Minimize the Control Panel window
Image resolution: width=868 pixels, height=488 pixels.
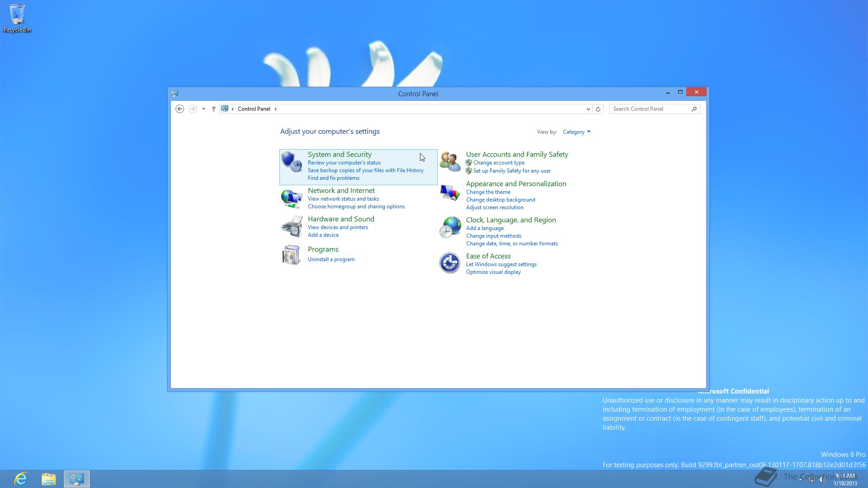tap(668, 92)
